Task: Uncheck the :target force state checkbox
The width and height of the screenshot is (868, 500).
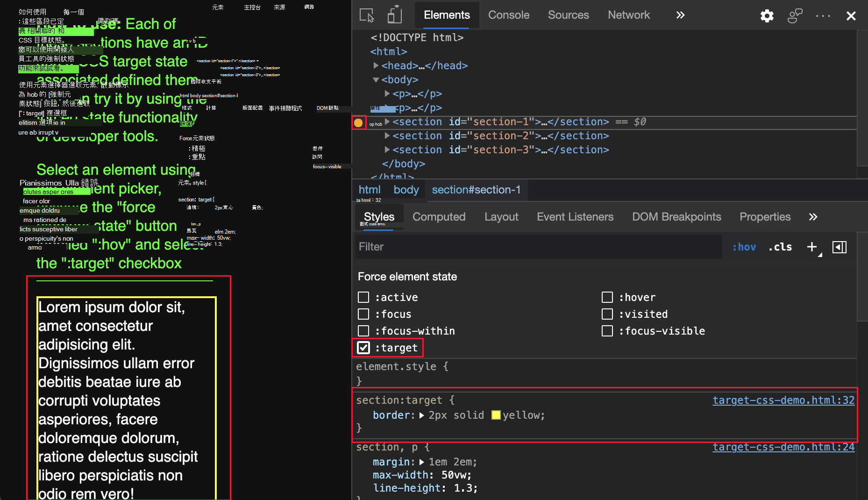Action: tap(363, 348)
